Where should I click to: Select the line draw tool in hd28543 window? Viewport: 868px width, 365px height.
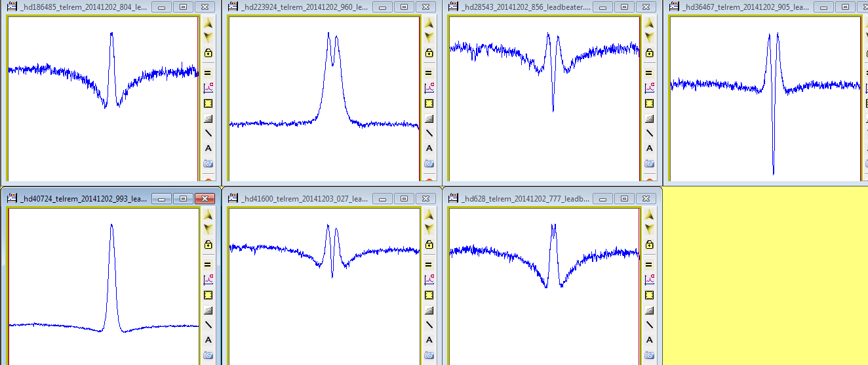click(649, 133)
